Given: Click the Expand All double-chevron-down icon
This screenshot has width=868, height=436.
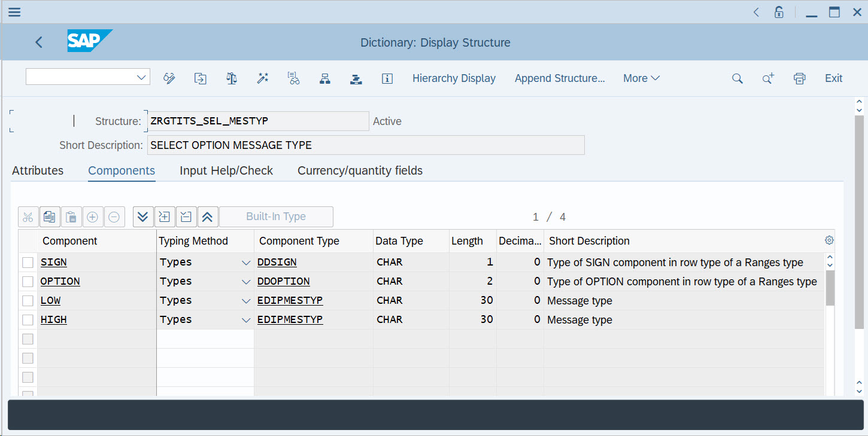Looking at the screenshot, I should 142,217.
